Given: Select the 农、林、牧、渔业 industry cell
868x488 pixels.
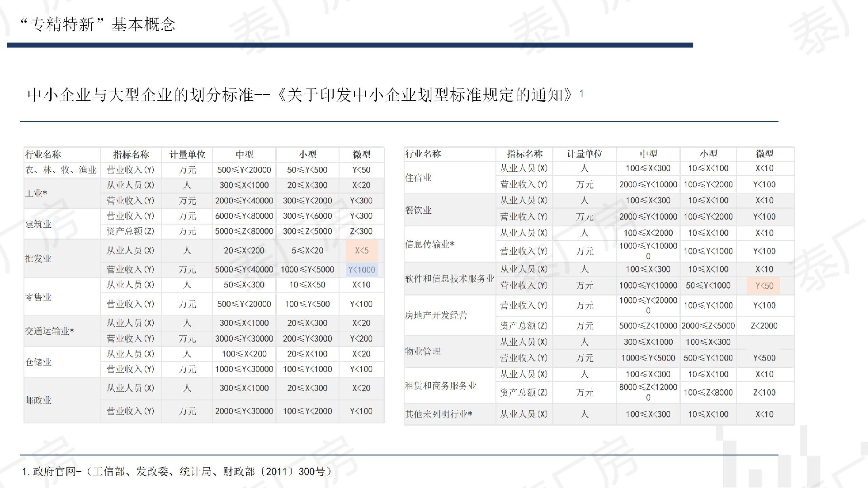Looking at the screenshot, I should pyautogui.click(x=61, y=170).
